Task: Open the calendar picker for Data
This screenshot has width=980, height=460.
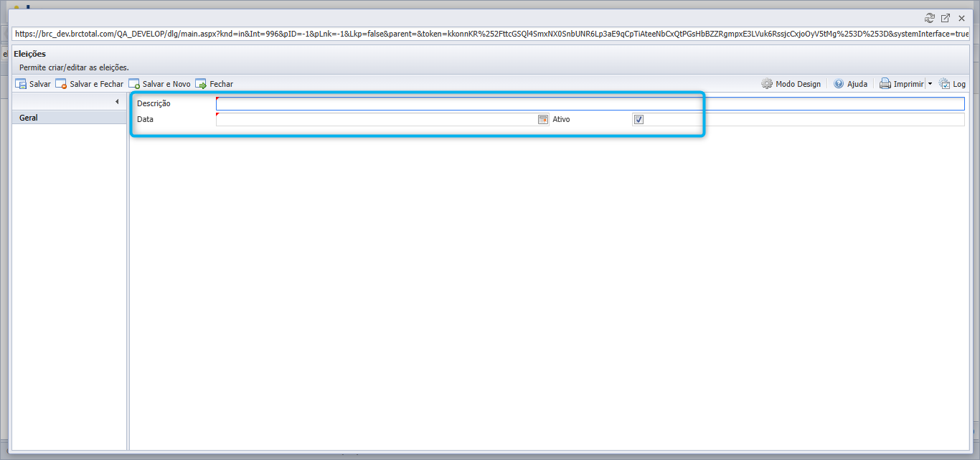Action: point(543,119)
